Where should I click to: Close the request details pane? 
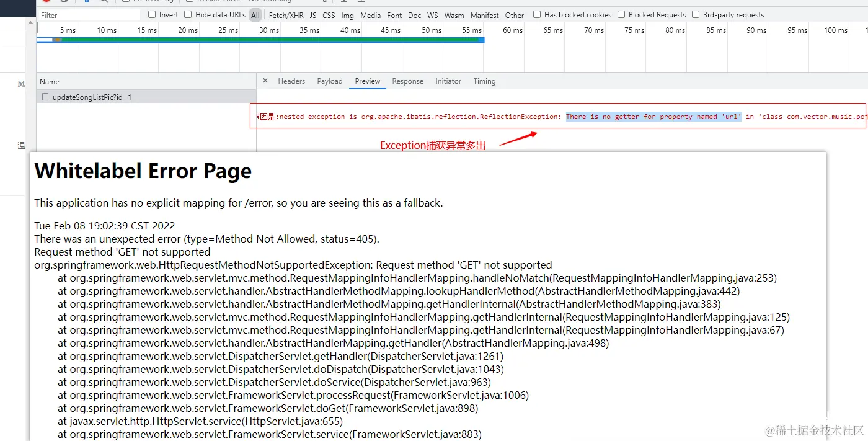tap(265, 81)
